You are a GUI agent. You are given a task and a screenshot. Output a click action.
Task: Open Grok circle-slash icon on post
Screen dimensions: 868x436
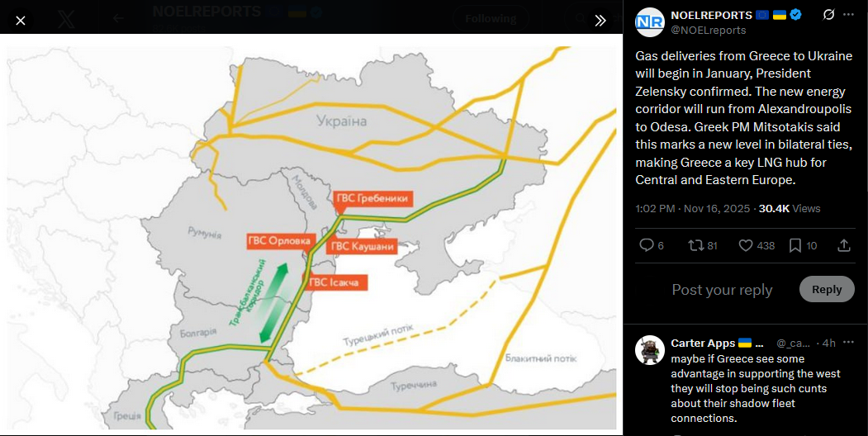point(828,15)
